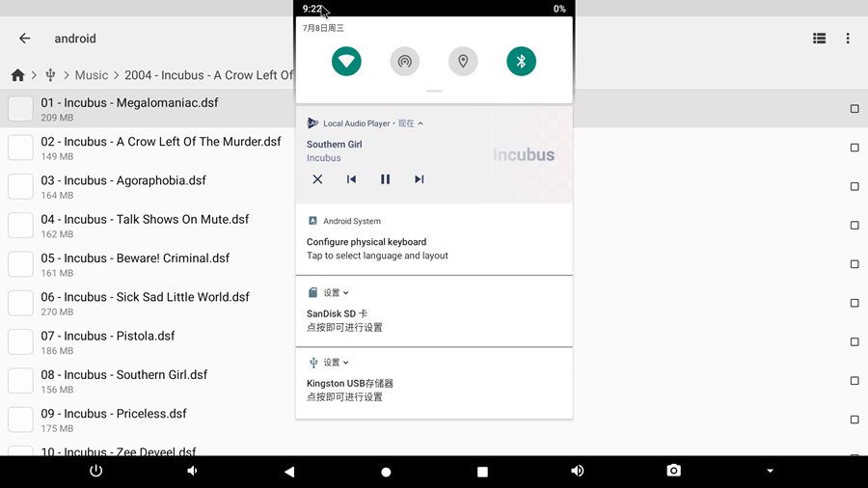This screenshot has height=488, width=868.
Task: Skip to the next track
Action: [x=420, y=179]
